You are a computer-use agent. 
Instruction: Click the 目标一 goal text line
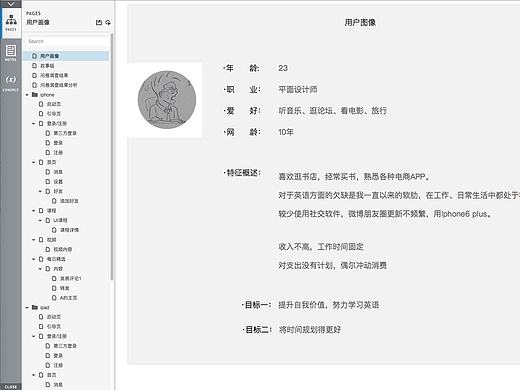click(x=328, y=305)
